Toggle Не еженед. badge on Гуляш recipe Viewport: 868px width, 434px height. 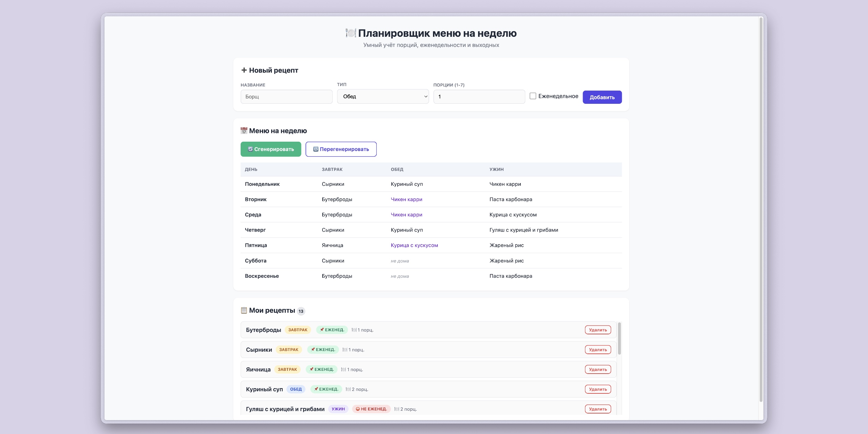tap(371, 409)
